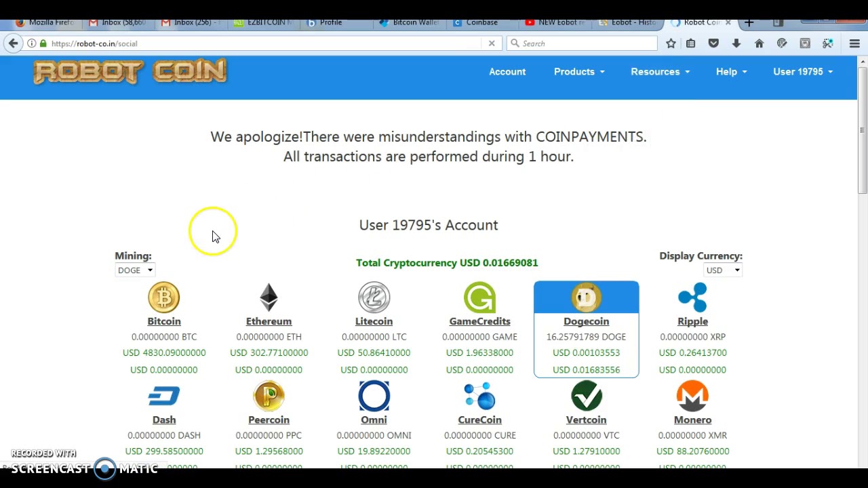Click the Vertcoin checkmark icon

[x=586, y=396]
